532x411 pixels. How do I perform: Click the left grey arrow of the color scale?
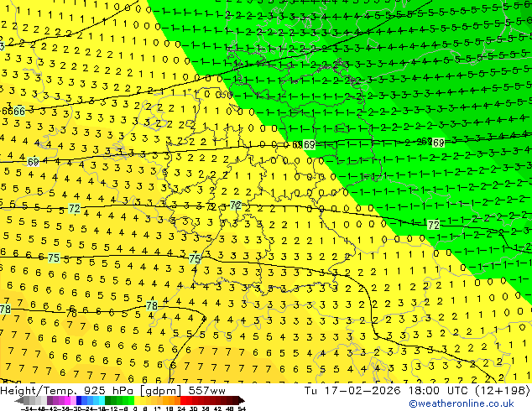[x=19, y=401]
